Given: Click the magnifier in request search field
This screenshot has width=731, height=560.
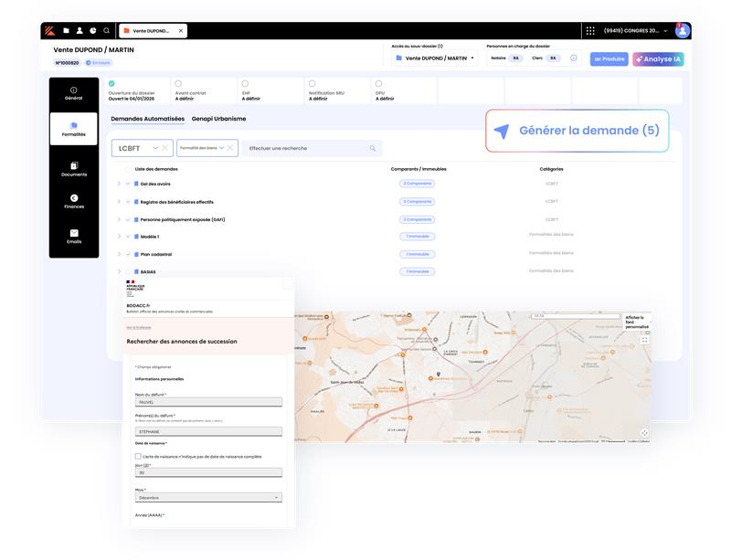Looking at the screenshot, I should (373, 148).
